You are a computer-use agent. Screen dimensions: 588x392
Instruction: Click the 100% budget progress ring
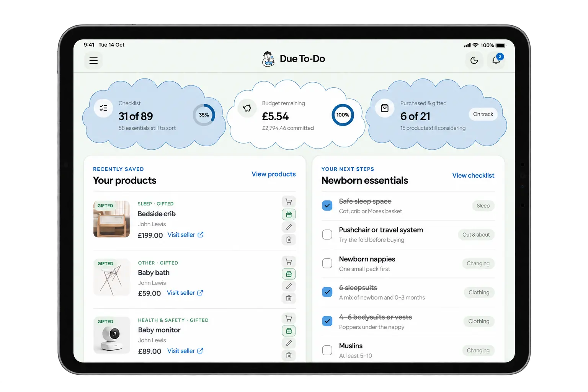tap(343, 115)
